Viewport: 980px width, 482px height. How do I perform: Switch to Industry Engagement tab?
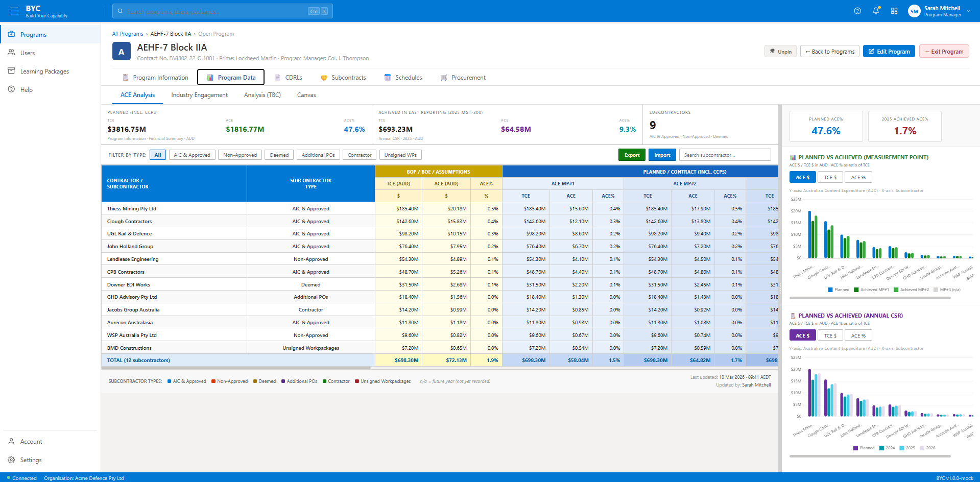(x=199, y=95)
